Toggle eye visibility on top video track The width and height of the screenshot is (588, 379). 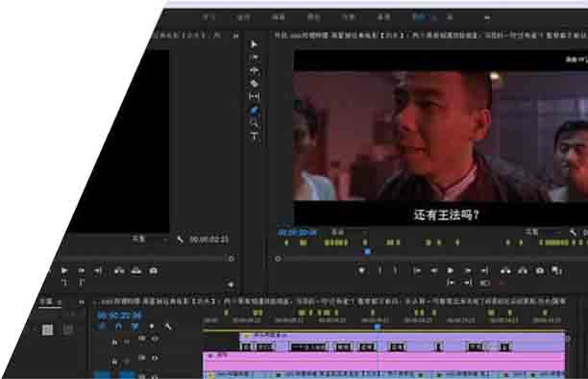click(155, 339)
